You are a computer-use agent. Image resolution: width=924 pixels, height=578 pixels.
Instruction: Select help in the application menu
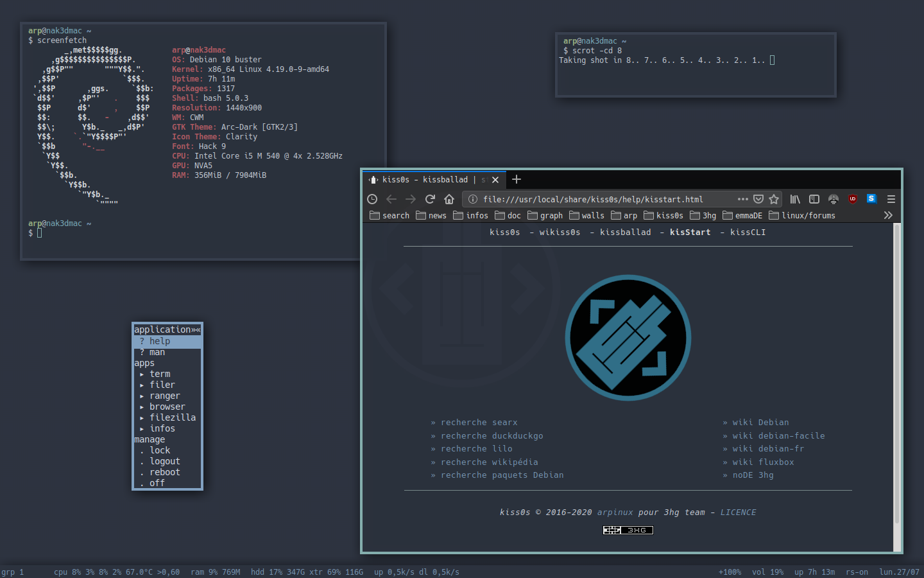[x=167, y=342]
